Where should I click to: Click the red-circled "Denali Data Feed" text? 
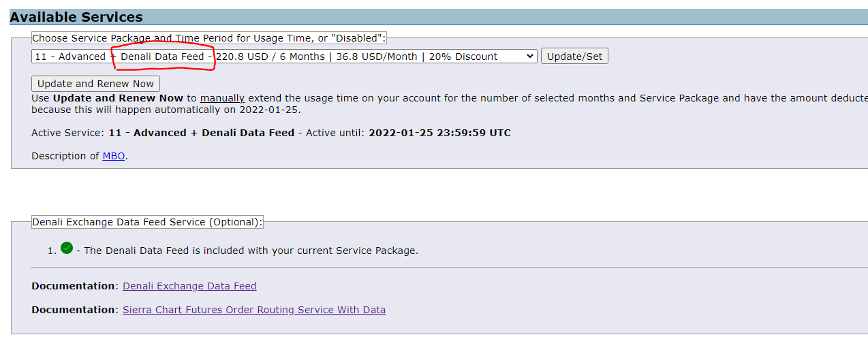(162, 57)
